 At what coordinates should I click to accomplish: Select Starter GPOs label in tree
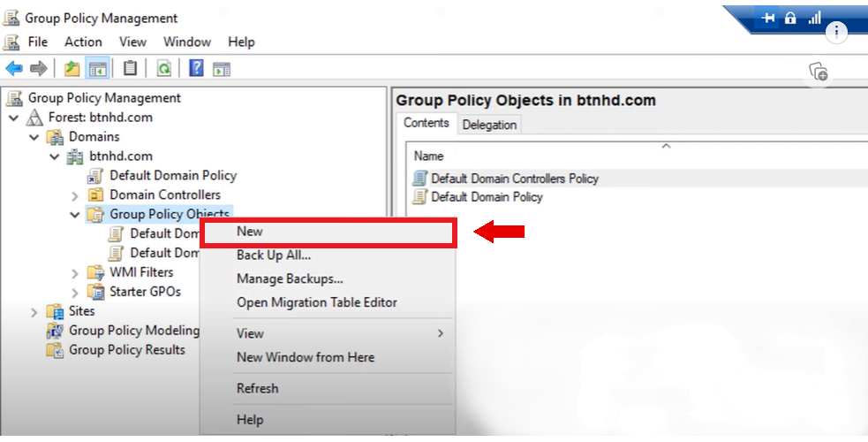click(145, 292)
